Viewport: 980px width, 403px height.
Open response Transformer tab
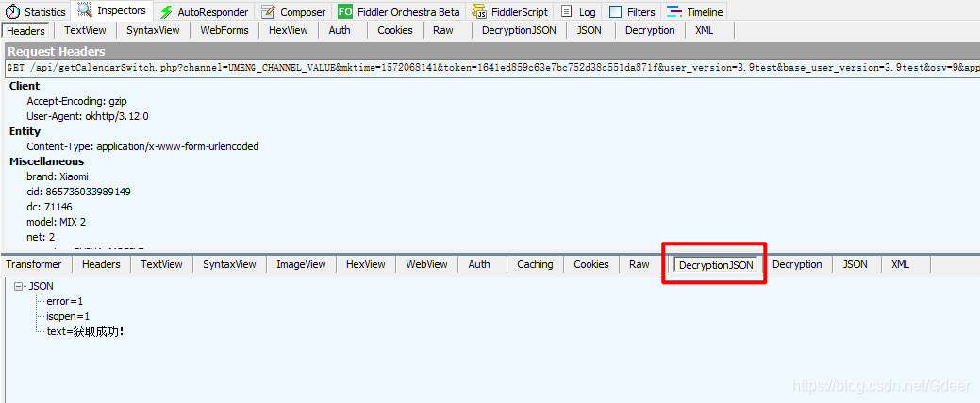pyautogui.click(x=34, y=264)
